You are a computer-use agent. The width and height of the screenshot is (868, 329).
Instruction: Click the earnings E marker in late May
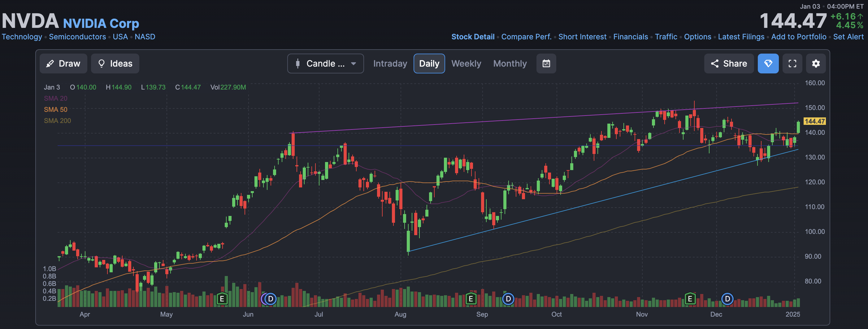tap(222, 299)
